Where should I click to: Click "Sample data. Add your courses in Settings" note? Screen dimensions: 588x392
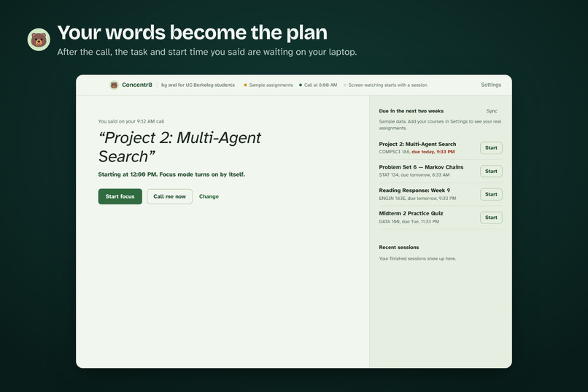point(440,125)
